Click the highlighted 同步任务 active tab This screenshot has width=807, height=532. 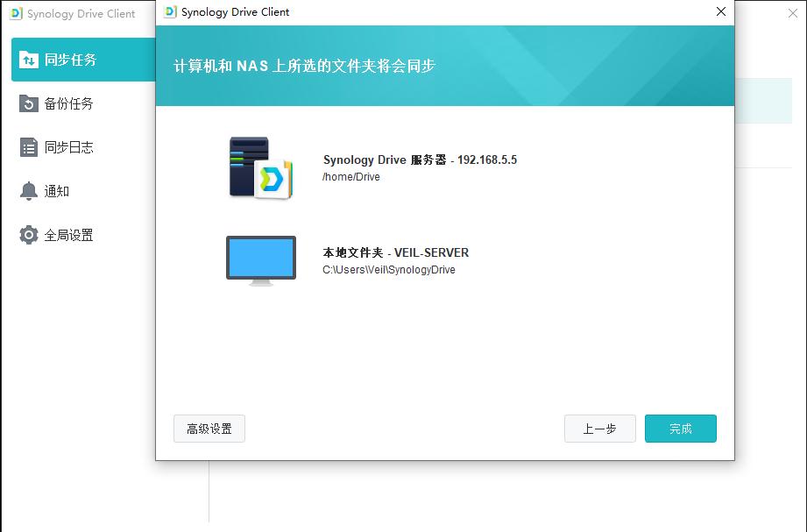[83, 60]
